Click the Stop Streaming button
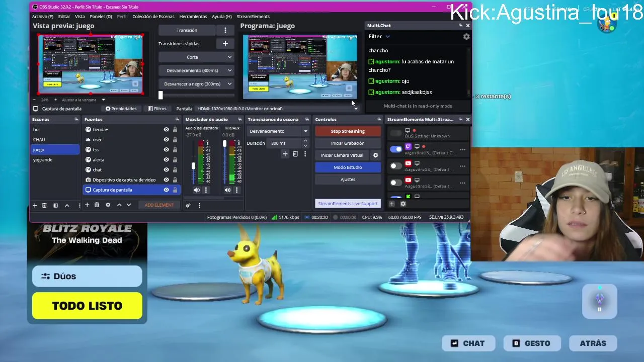The width and height of the screenshot is (644, 362). 348,131
